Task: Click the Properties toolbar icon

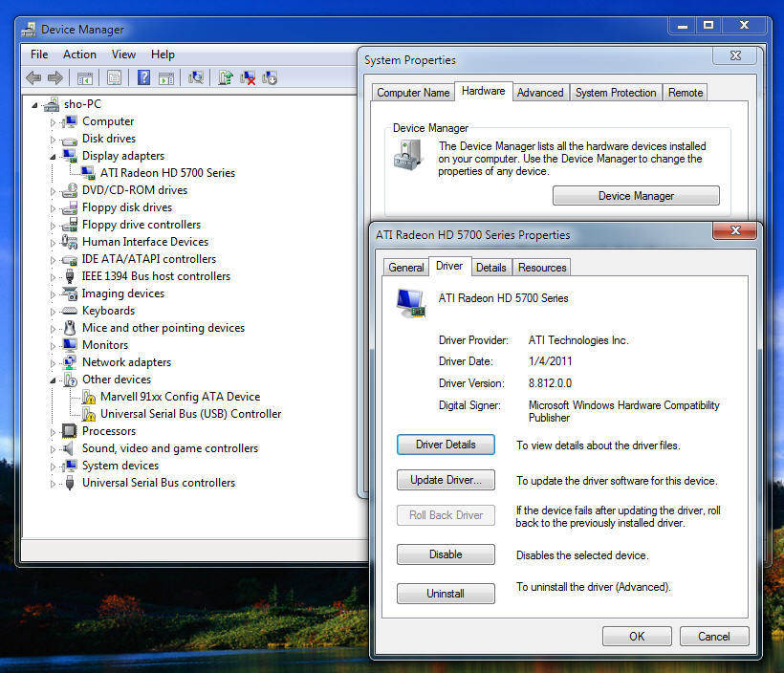Action: coord(115,78)
